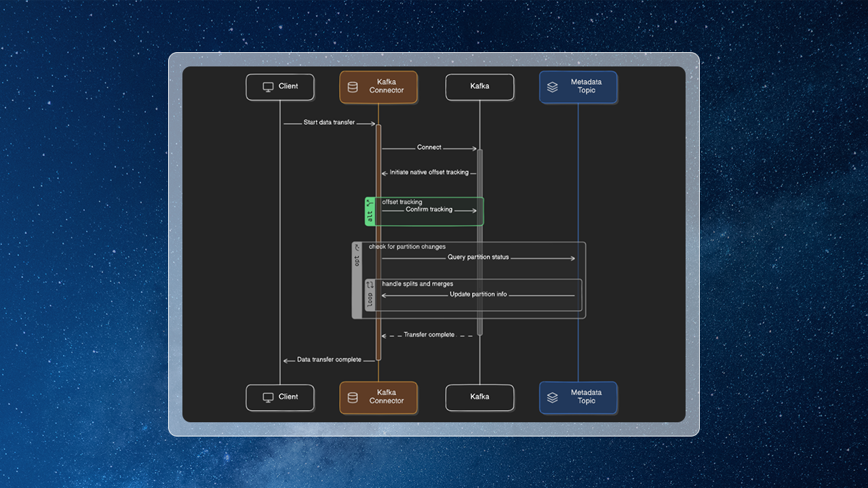This screenshot has width=868, height=488.
Task: Click the database icon in bottom Kafka Connector
Action: click(x=353, y=398)
